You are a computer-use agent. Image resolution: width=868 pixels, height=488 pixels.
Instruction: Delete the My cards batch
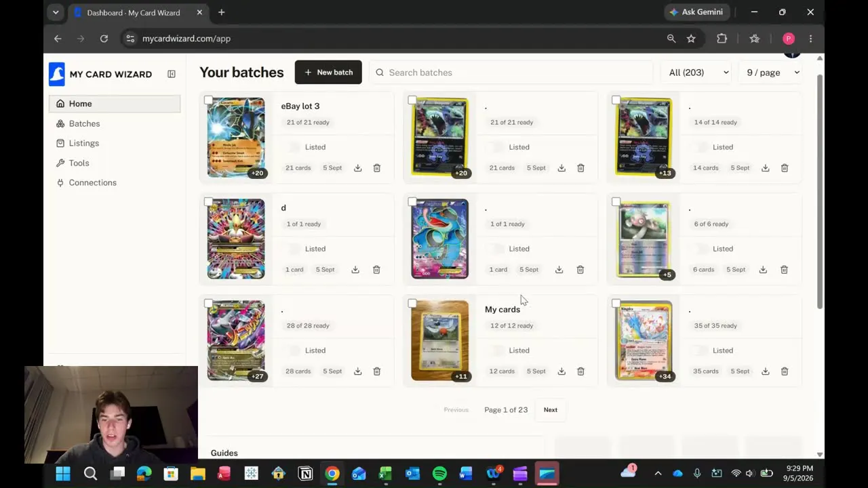point(580,371)
